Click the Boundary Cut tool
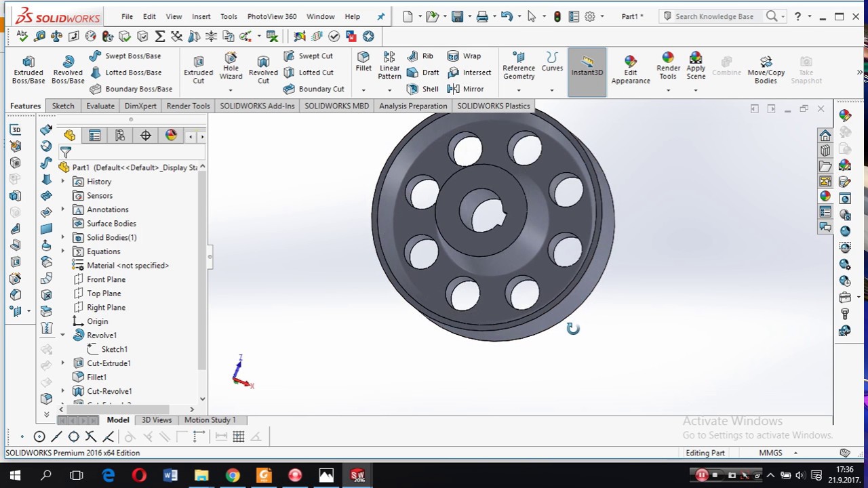 (x=314, y=89)
